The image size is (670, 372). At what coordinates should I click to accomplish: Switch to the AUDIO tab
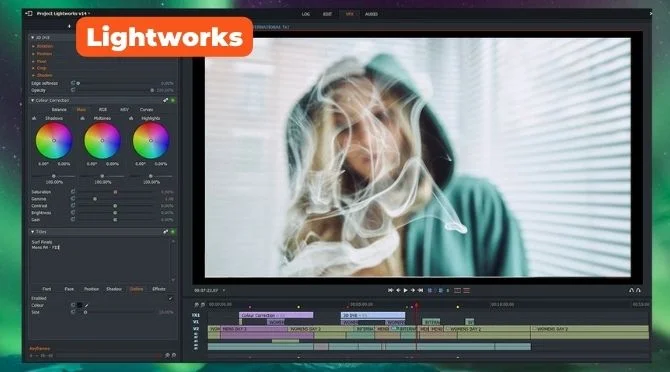(x=371, y=14)
